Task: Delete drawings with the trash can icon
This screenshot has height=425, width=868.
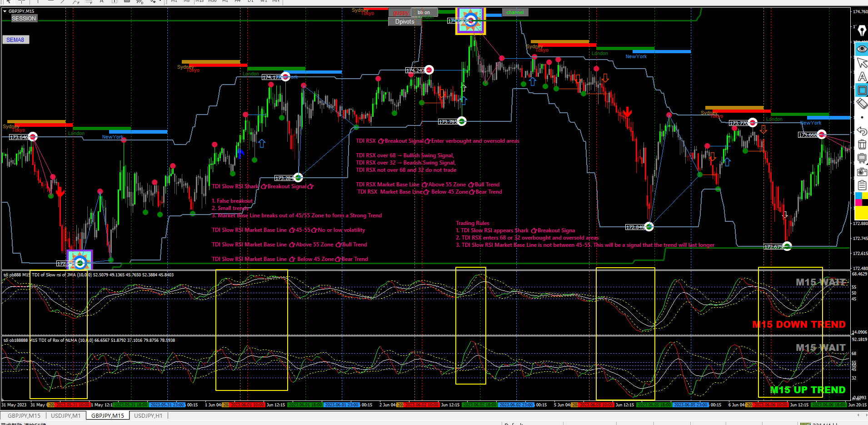Action: 862,145
